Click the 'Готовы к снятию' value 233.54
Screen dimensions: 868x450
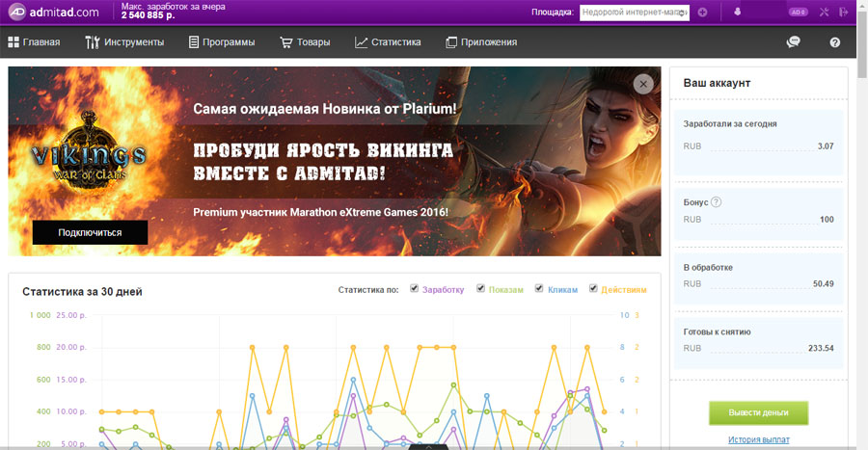[821, 348]
